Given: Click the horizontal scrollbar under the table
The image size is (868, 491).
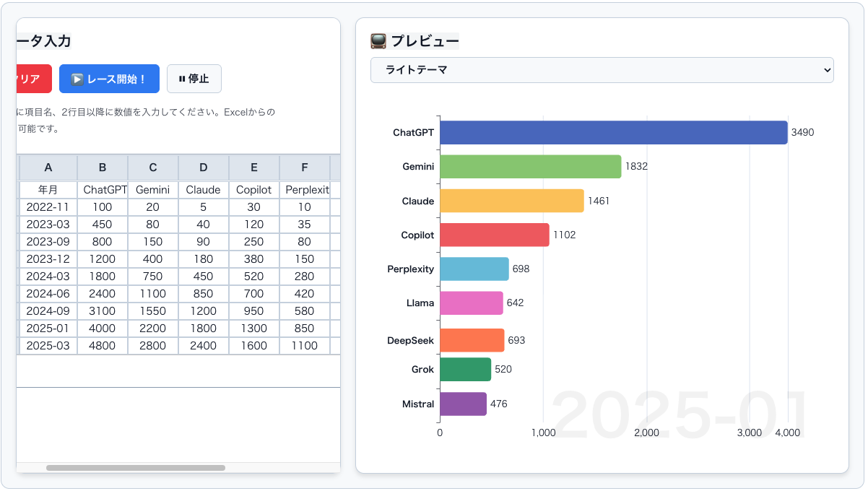Looking at the screenshot, I should [136, 468].
